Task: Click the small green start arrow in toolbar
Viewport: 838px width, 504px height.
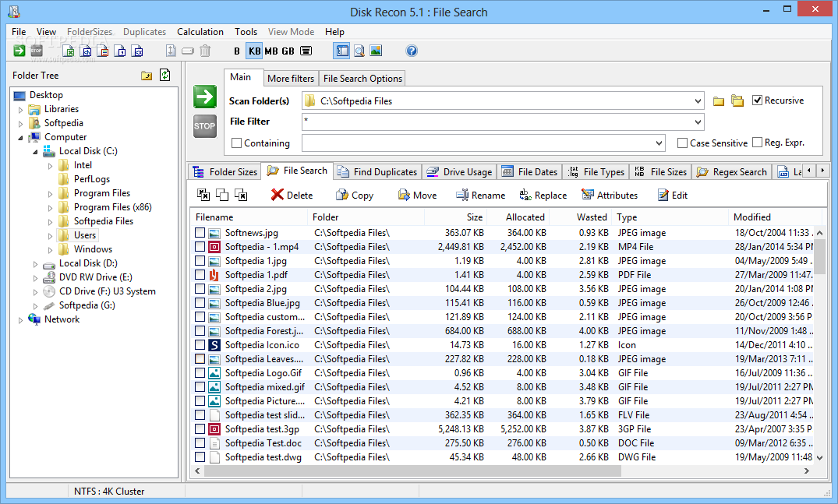Action: pyautogui.click(x=19, y=51)
